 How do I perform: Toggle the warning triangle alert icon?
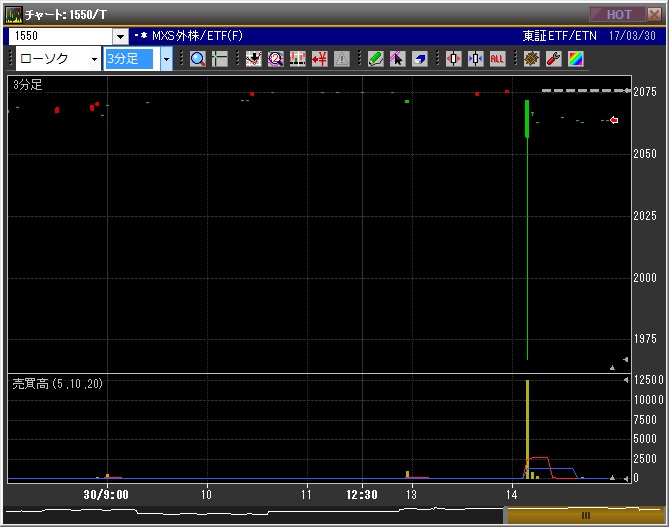(x=341, y=59)
